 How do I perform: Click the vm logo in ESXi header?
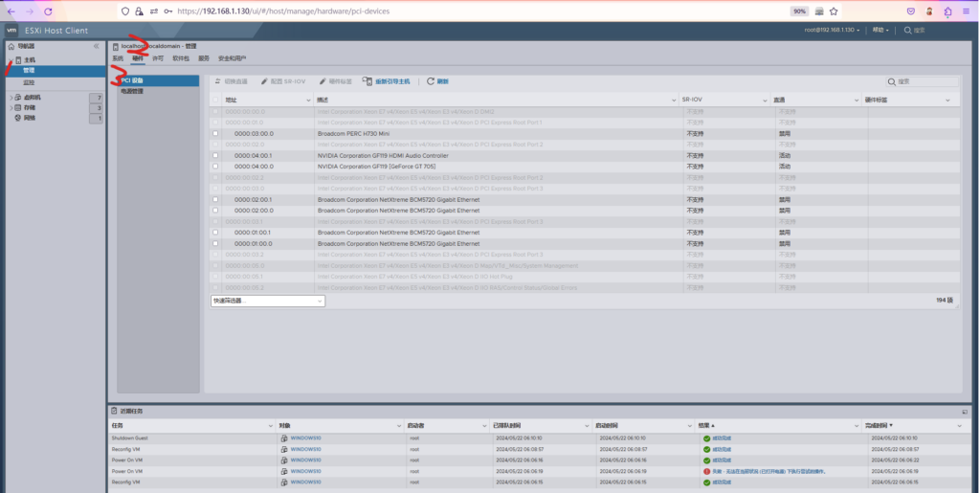click(11, 30)
